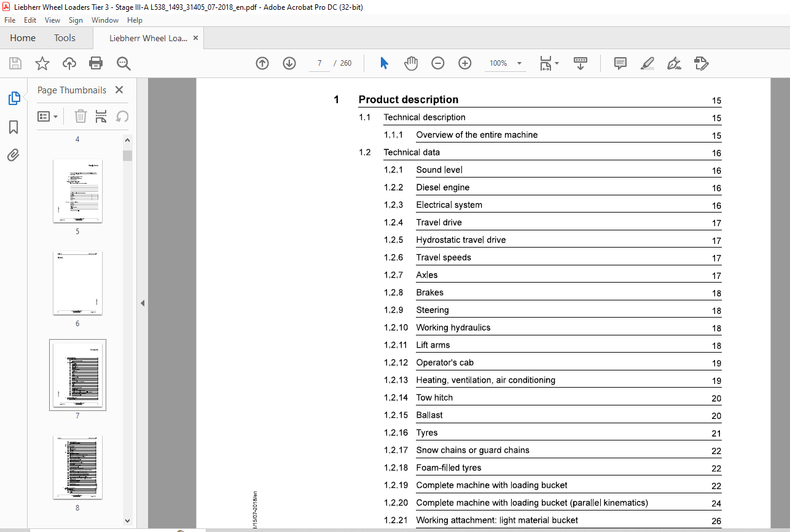Switch to the Tools tab
The width and height of the screenshot is (790, 532).
tap(65, 38)
